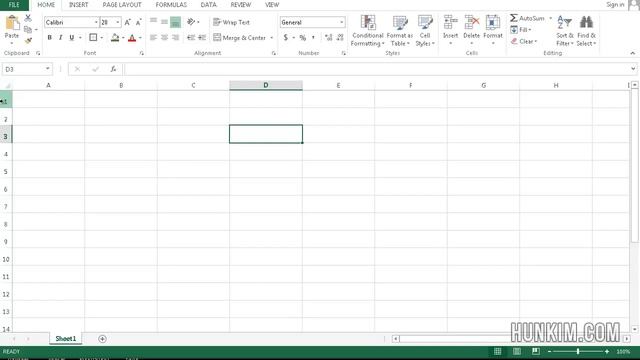Open the Calibri font name dropdown
The height and width of the screenshot is (360, 640).
pyautogui.click(x=96, y=22)
